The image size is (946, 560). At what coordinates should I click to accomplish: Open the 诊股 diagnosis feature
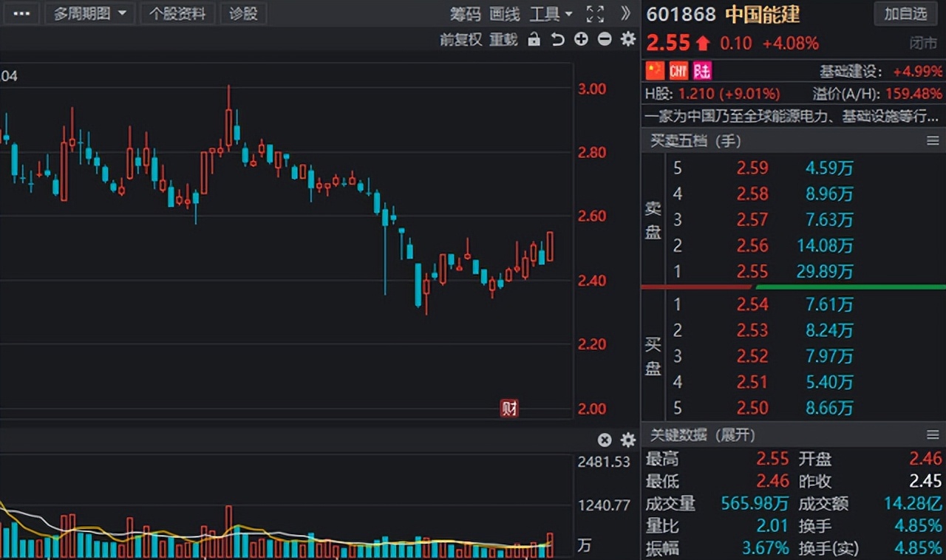[x=243, y=13]
